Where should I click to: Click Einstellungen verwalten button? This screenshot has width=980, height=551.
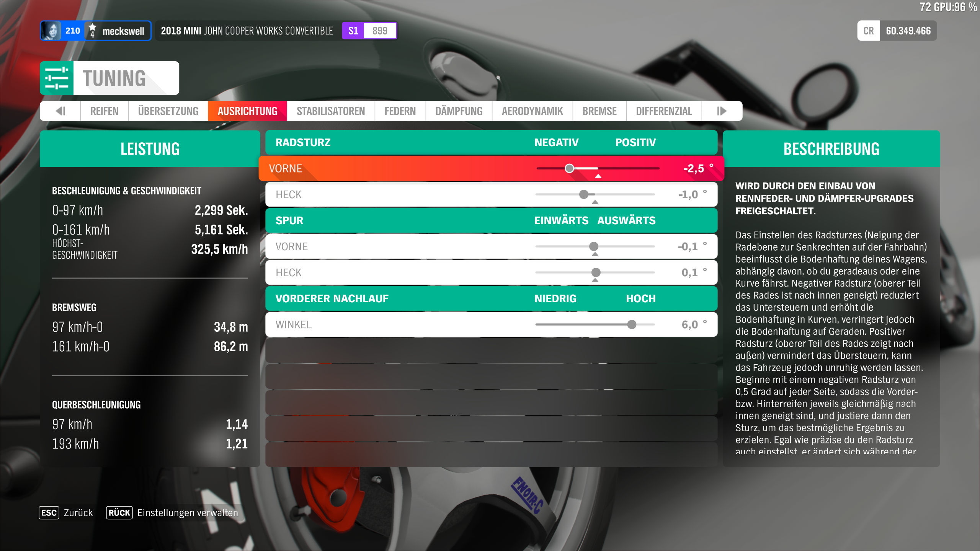(188, 513)
